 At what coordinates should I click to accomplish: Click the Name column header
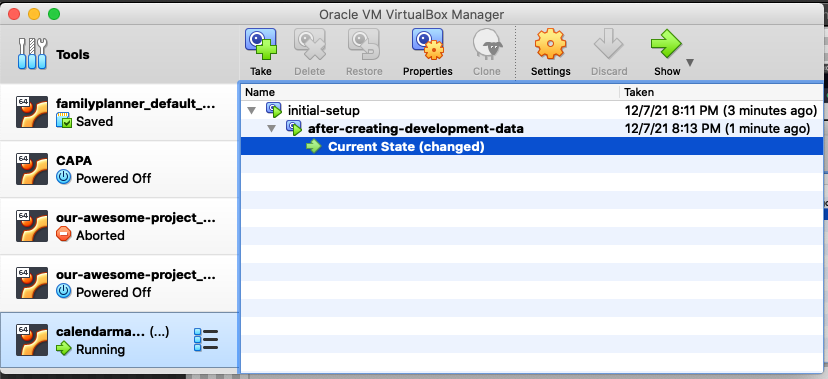click(x=430, y=92)
